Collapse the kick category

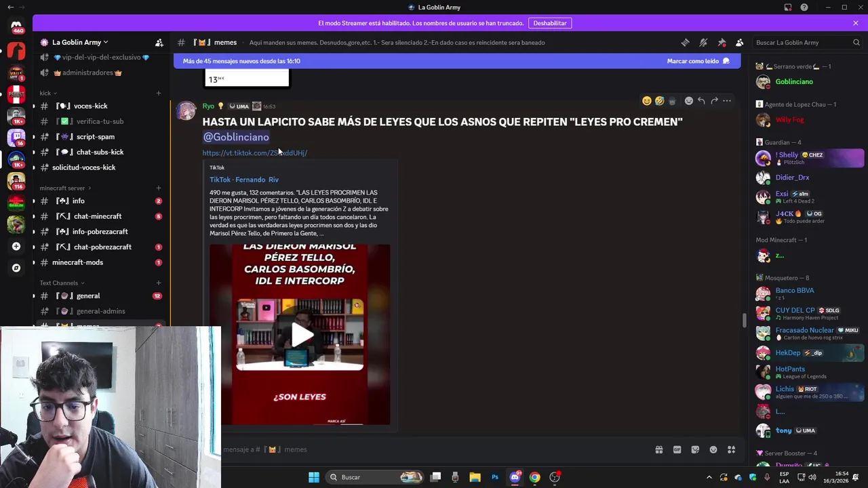[48, 93]
